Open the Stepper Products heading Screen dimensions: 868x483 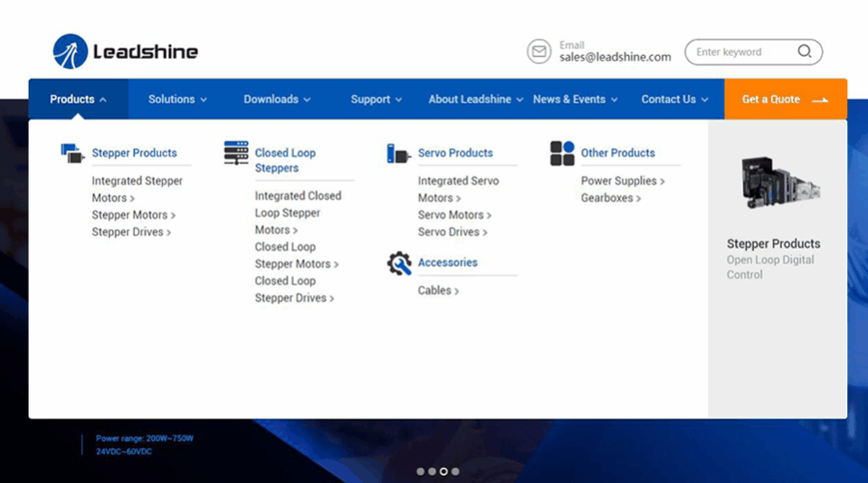tap(135, 153)
